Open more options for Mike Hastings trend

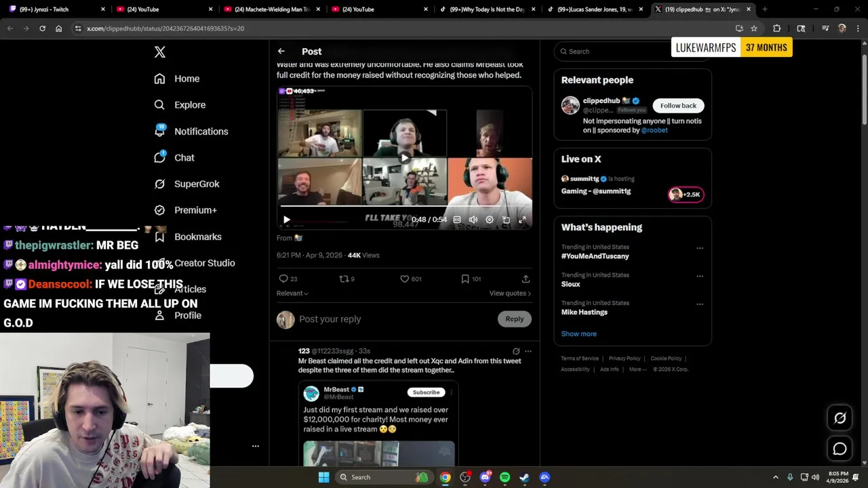(700, 304)
